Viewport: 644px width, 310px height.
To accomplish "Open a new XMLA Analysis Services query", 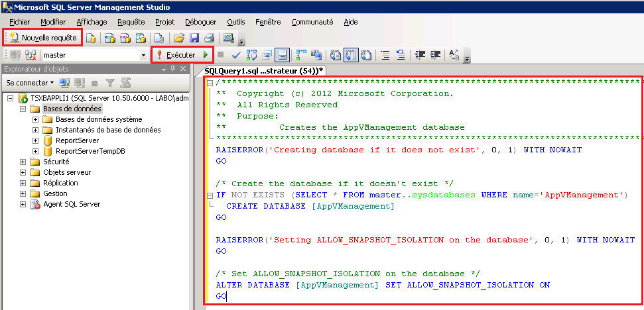I will pyautogui.click(x=141, y=38).
